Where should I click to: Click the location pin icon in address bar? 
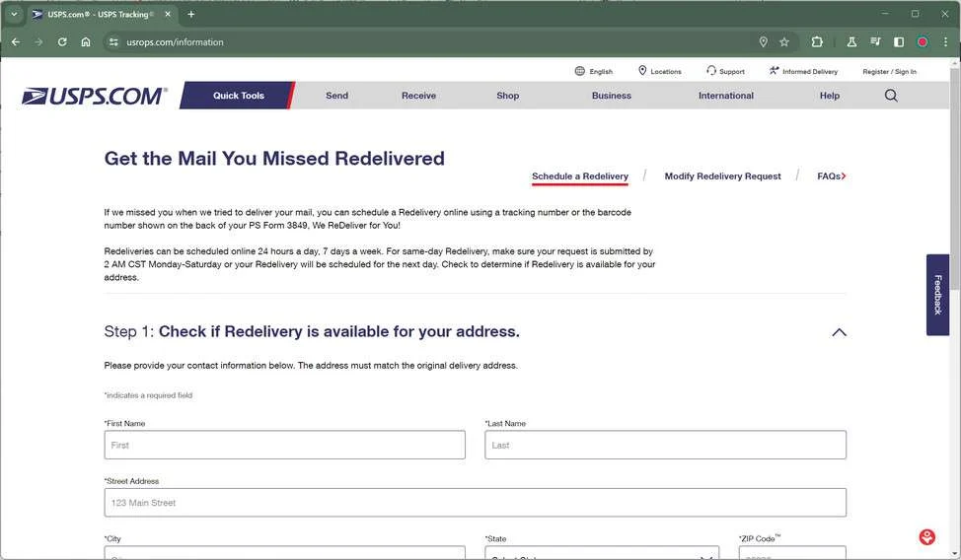click(x=763, y=41)
